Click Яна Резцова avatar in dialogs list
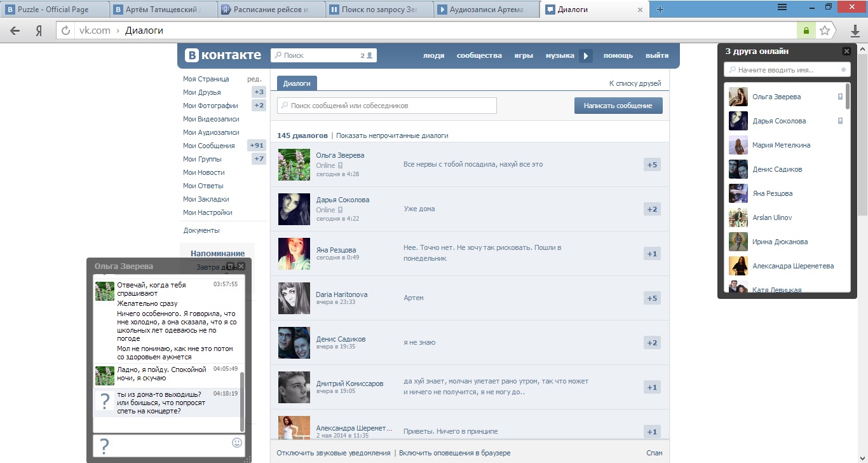Image resolution: width=868 pixels, height=463 pixels. tap(294, 254)
